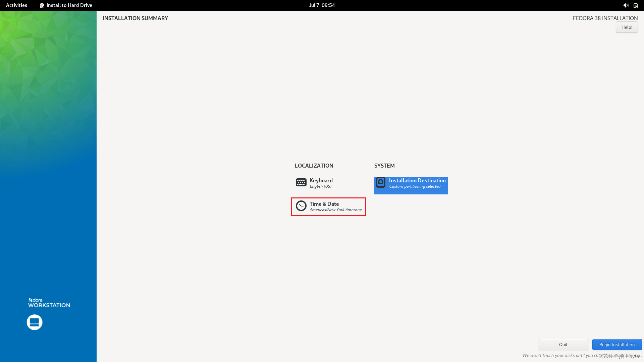Click the Americas/New York timezone subtitle
Screen dimensions: 644x362
335,210
